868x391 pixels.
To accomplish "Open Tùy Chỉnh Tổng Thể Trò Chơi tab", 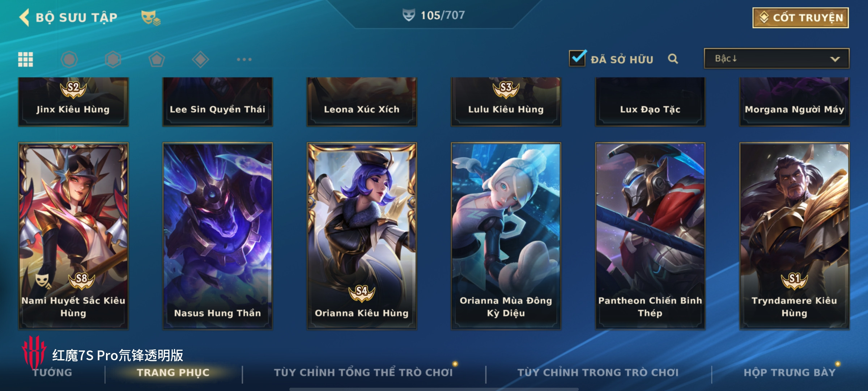I will (363, 373).
